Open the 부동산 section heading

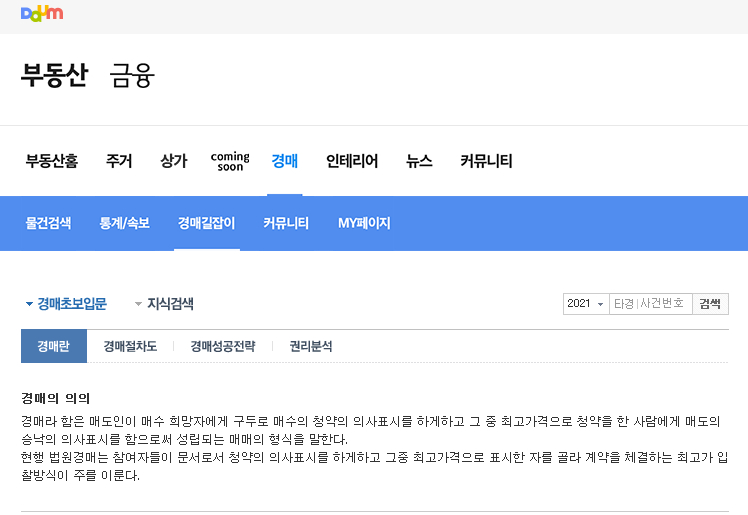[x=54, y=75]
